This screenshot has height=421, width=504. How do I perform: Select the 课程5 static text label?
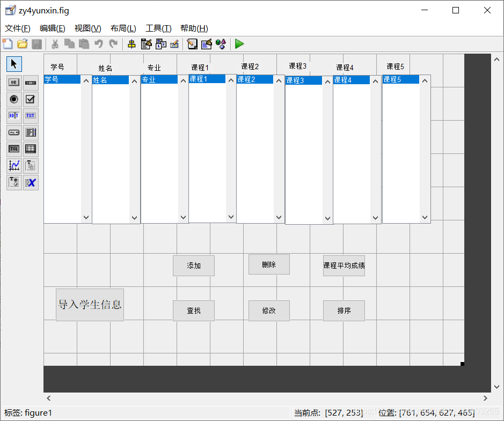click(x=395, y=67)
